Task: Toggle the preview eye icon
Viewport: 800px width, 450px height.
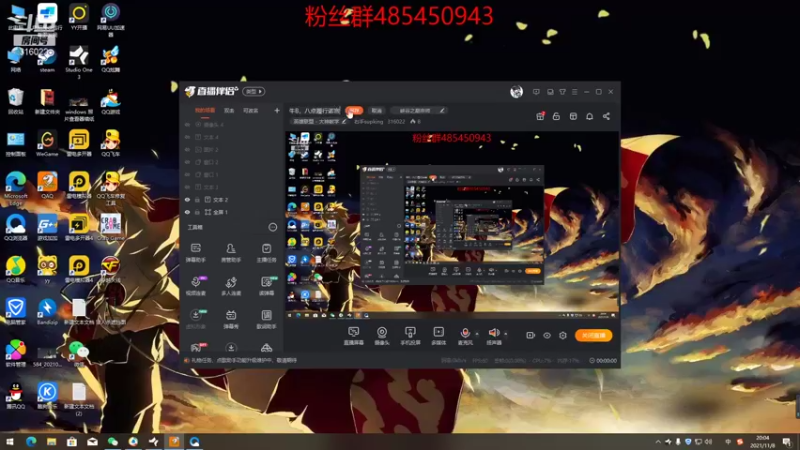Action: coord(546,335)
